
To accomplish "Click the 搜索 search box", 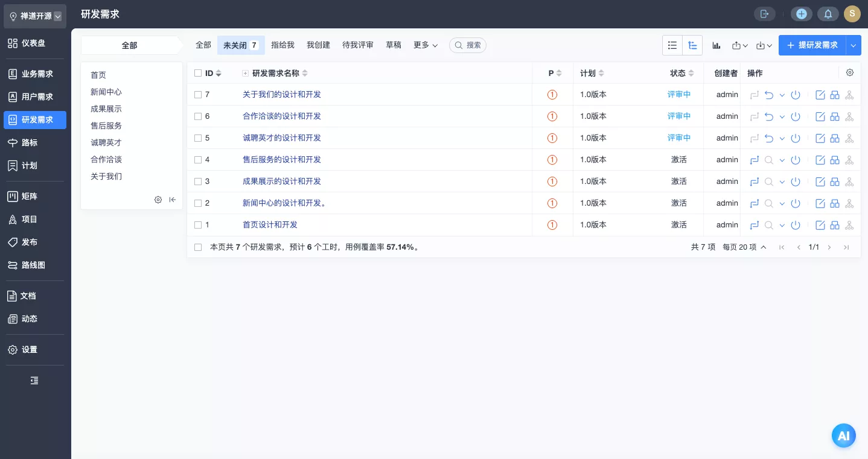I will (468, 45).
